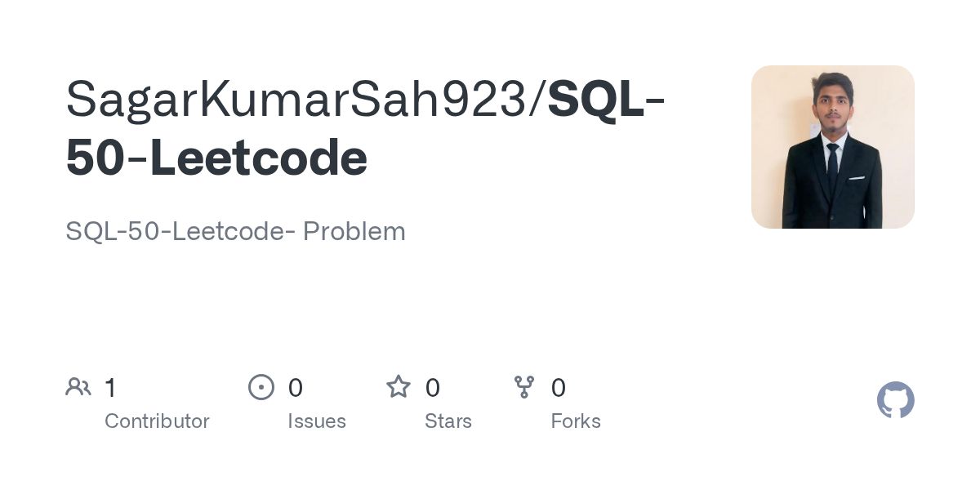This screenshot has width=980, height=490.
Task: Click the Stars label
Action: (x=448, y=421)
